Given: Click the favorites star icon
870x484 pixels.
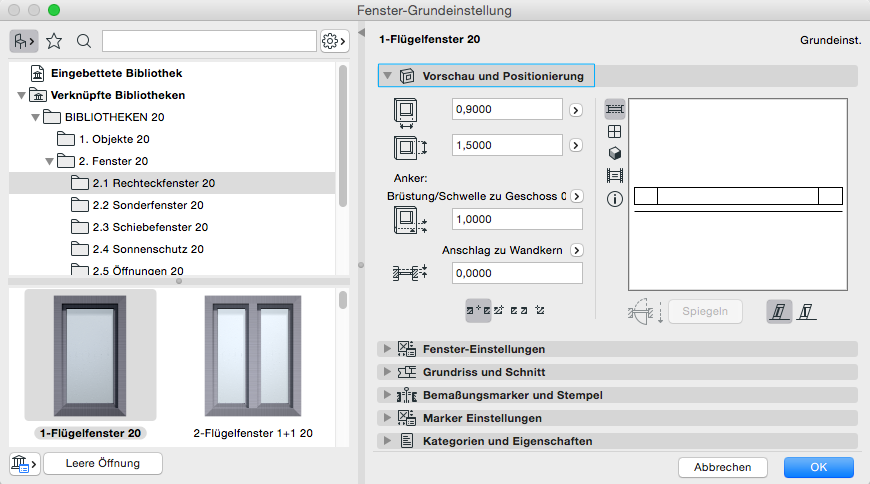Looking at the screenshot, I should pos(54,41).
